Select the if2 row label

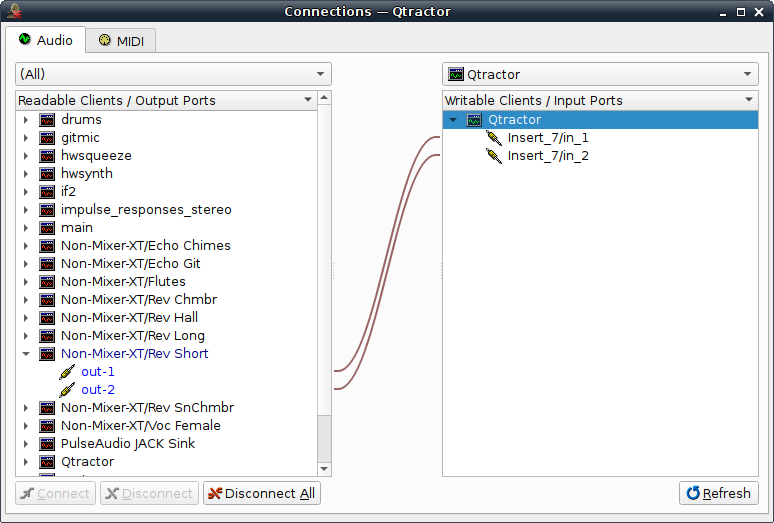click(68, 192)
